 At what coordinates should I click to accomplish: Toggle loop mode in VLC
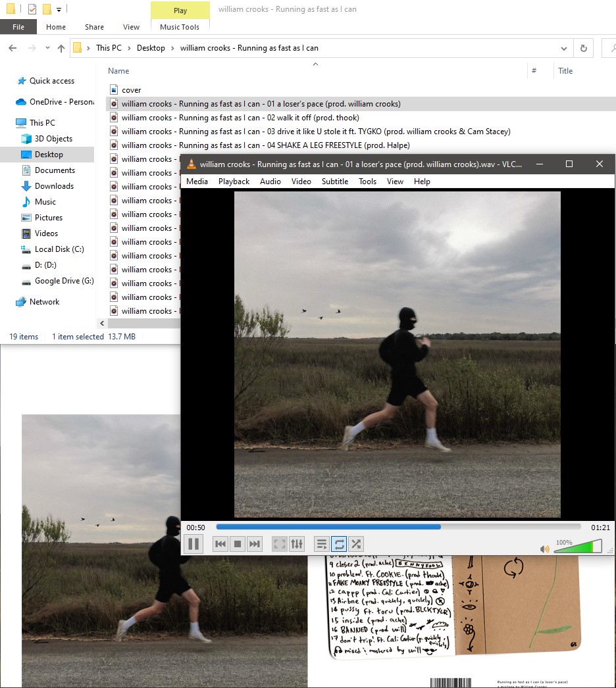pyautogui.click(x=339, y=544)
